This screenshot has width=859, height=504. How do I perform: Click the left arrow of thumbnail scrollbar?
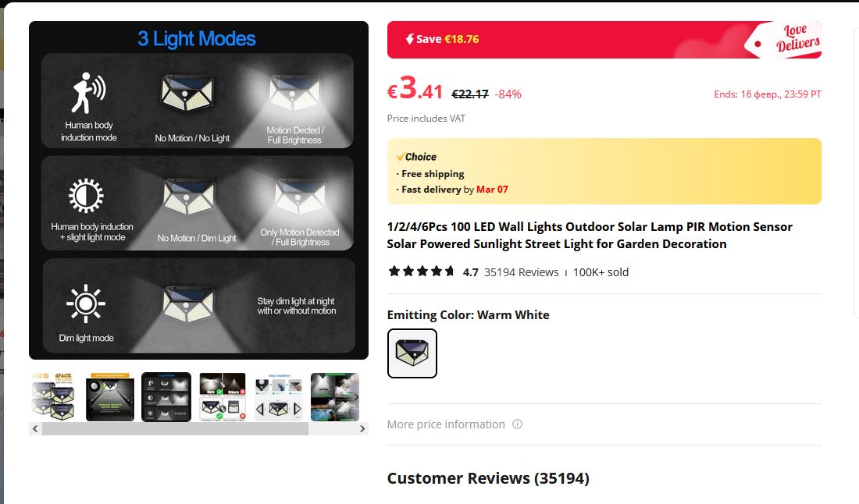tap(35, 428)
